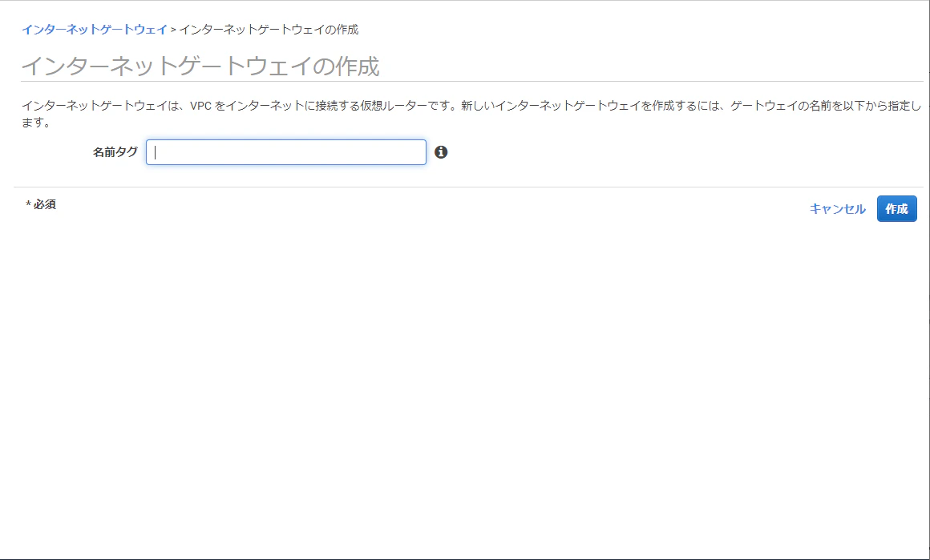Focus the 名前タグ text input field
The height and width of the screenshot is (560, 930).
tap(286, 152)
